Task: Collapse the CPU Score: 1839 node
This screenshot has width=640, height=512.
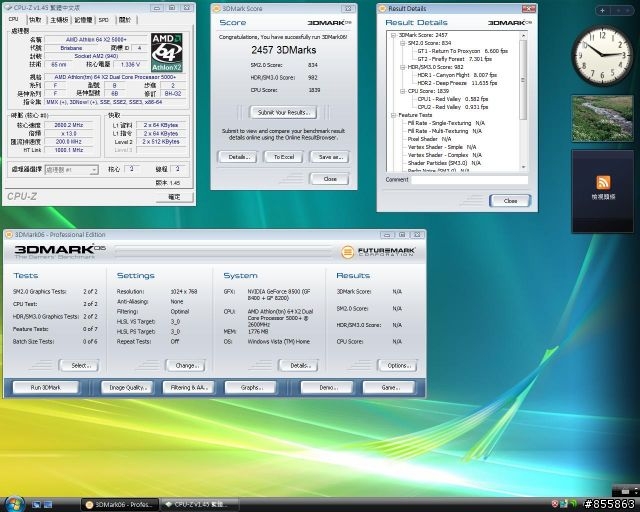Action: point(402,91)
